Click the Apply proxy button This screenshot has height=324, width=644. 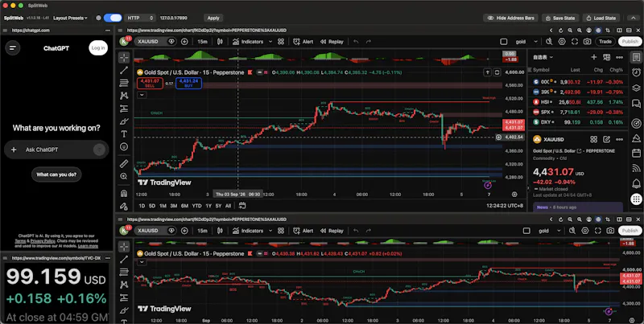[213, 18]
